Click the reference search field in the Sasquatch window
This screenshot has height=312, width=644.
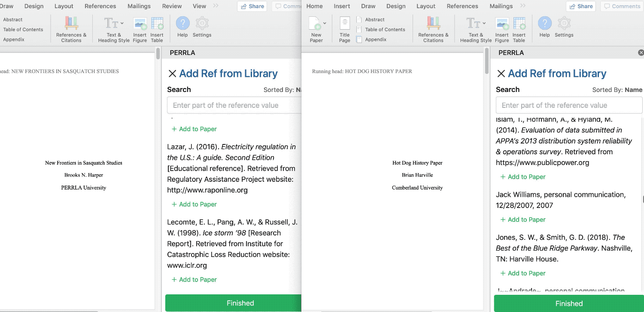[234, 105]
